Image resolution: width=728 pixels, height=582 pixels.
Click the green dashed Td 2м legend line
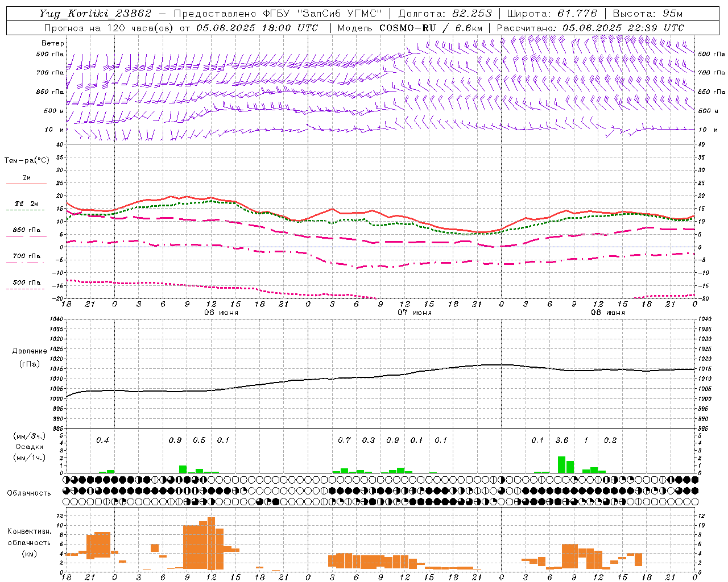click(x=25, y=210)
